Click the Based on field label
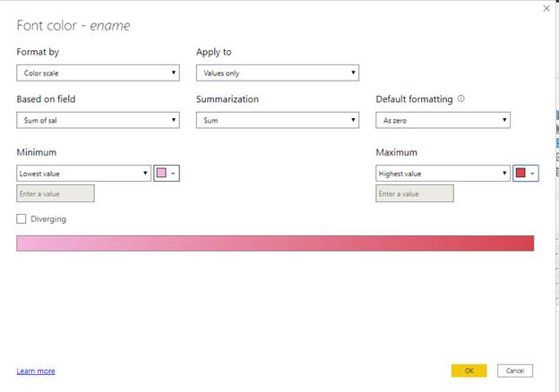The image size is (559, 392). coord(46,99)
